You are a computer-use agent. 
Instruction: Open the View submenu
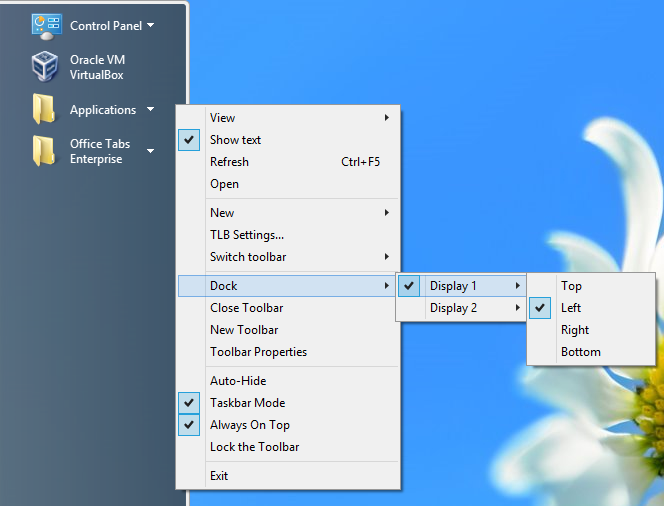coord(288,118)
